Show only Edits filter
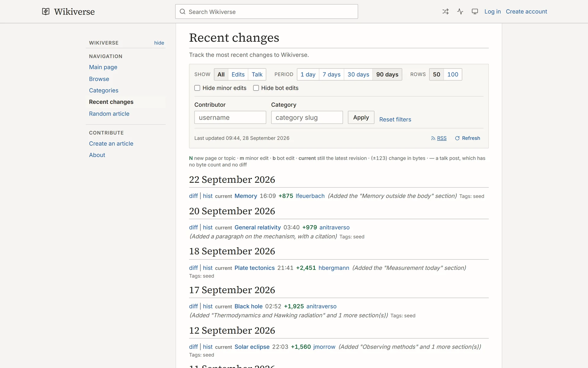The height and width of the screenshot is (368, 588). click(238, 75)
